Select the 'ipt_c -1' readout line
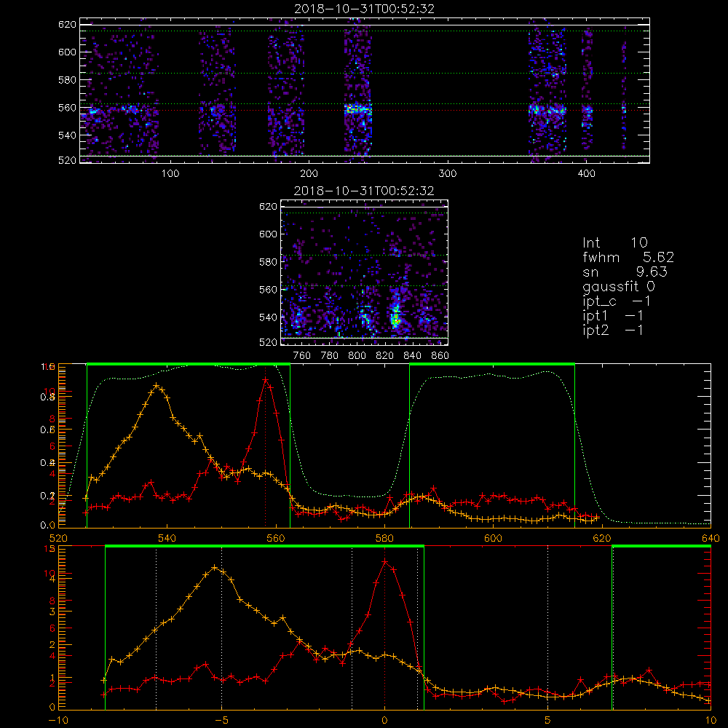728x728 pixels. [x=617, y=301]
